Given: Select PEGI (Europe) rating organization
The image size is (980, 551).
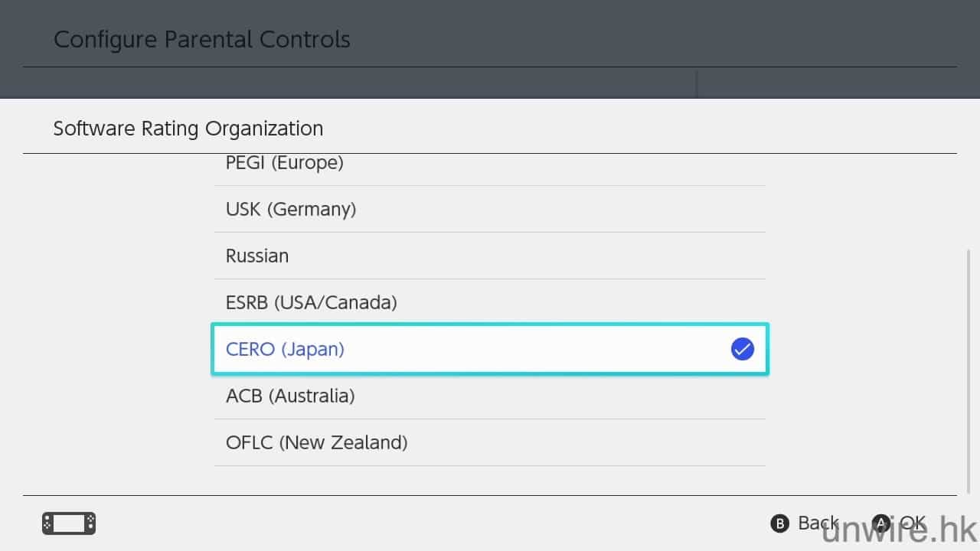Looking at the screenshot, I should click(x=285, y=165).
